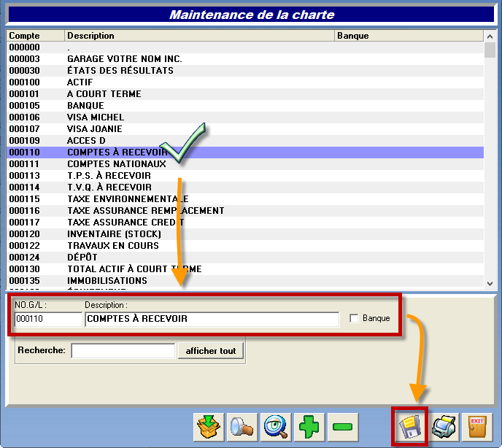Select row VISA MICHEL
The width and height of the screenshot is (502, 448).
pos(245,117)
